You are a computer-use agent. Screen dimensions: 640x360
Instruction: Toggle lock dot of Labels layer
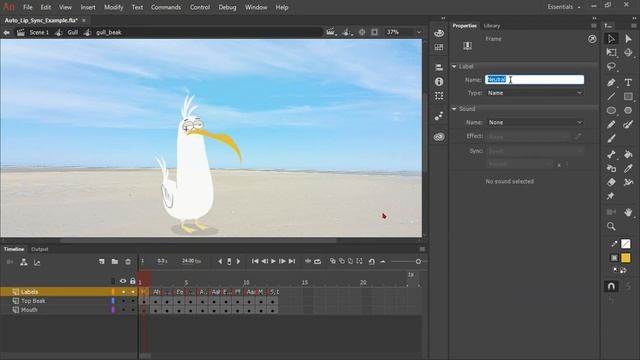coord(133,292)
